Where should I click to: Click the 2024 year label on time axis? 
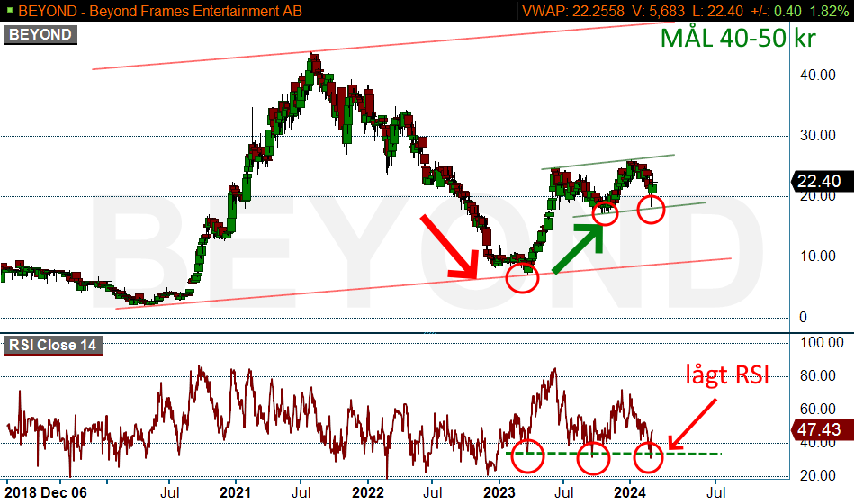630,492
